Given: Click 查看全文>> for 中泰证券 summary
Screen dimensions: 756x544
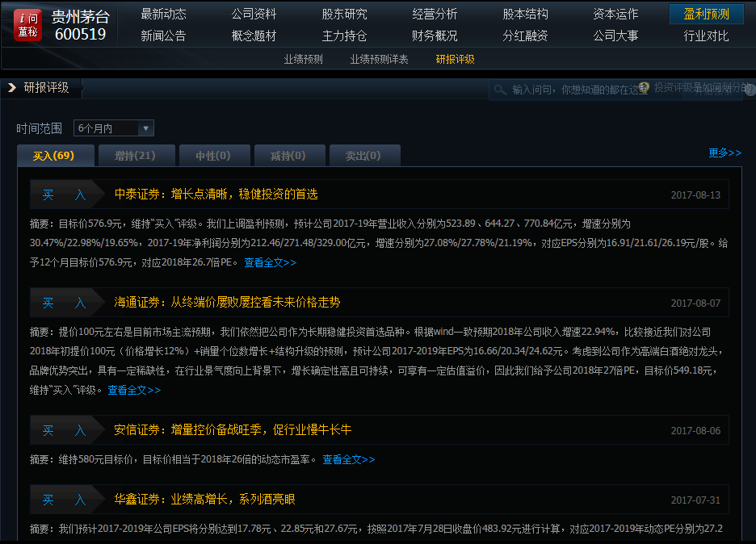Looking at the screenshot, I should (270, 262).
